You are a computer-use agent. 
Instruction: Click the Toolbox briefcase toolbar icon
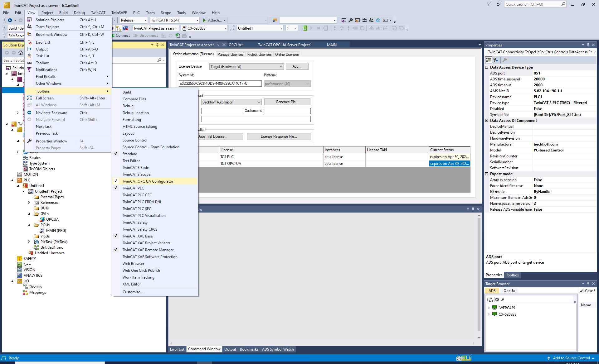(364, 20)
